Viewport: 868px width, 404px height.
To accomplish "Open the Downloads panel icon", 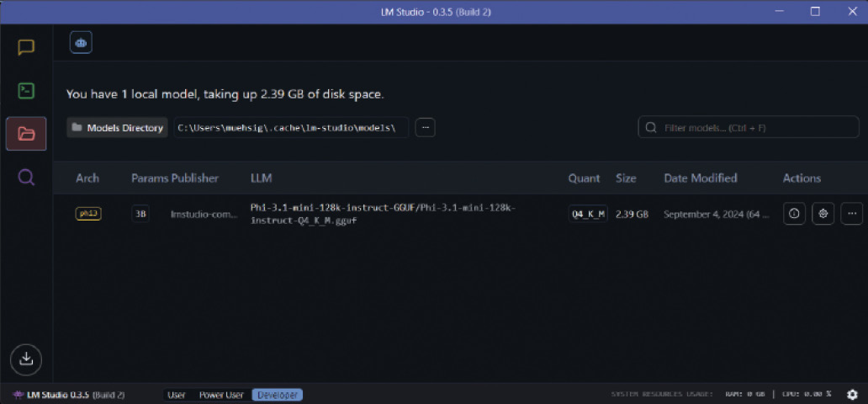I will click(26, 359).
